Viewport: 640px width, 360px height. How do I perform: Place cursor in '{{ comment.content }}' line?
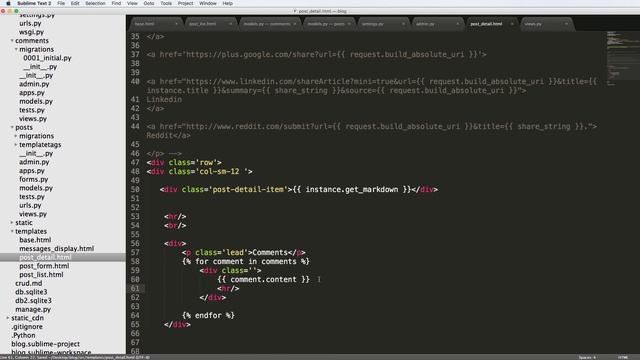pos(263,280)
